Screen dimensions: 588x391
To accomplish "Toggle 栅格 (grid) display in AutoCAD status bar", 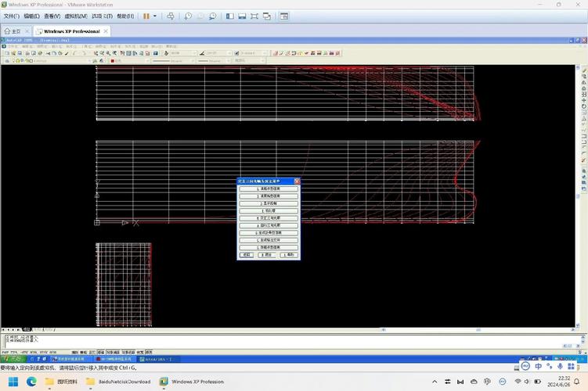I will [x=84, y=352].
